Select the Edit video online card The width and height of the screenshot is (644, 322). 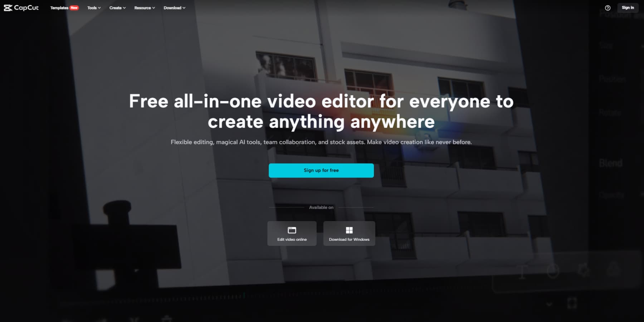pyautogui.click(x=292, y=233)
